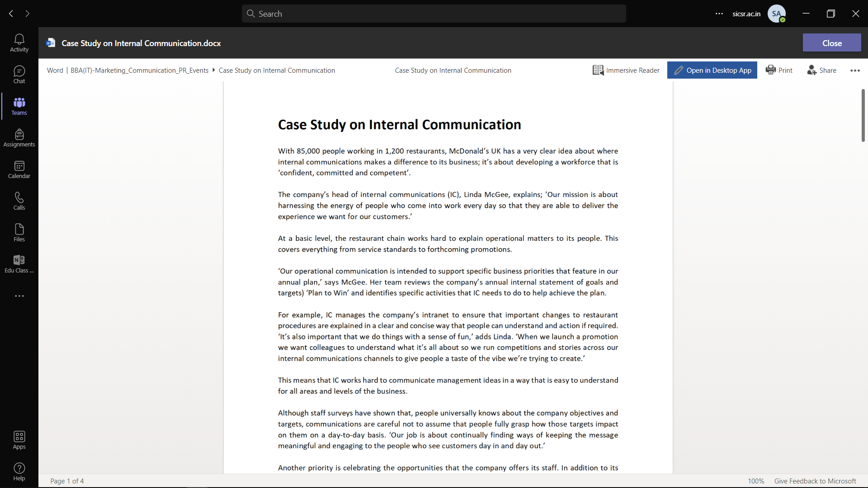Browse Apps in the sidebar
The width and height of the screenshot is (868, 488).
tap(19, 439)
